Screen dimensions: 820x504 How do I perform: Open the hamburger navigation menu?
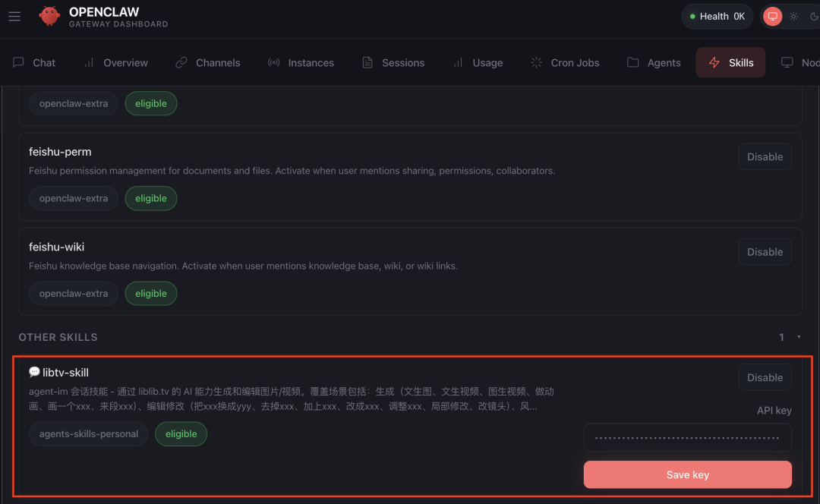point(14,17)
